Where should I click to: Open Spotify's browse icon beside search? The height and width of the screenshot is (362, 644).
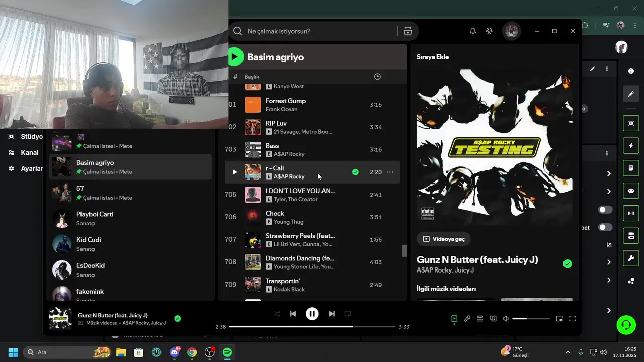(x=408, y=31)
